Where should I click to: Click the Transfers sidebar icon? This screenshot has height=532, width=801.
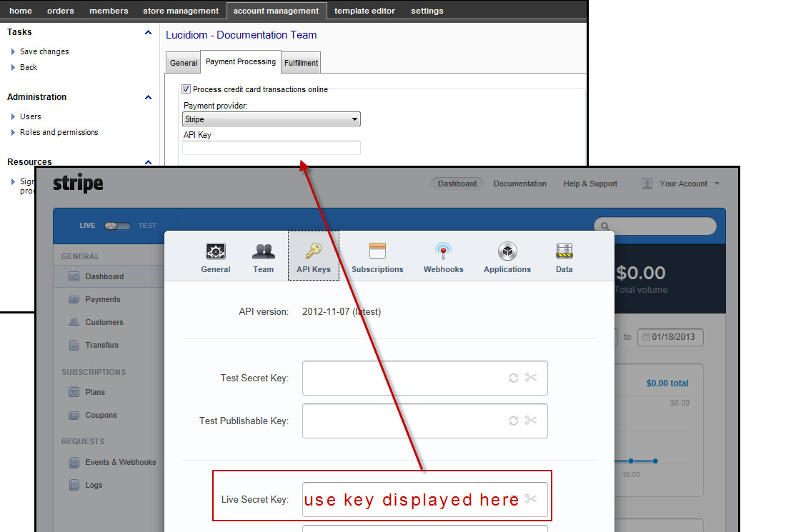[x=74, y=345]
